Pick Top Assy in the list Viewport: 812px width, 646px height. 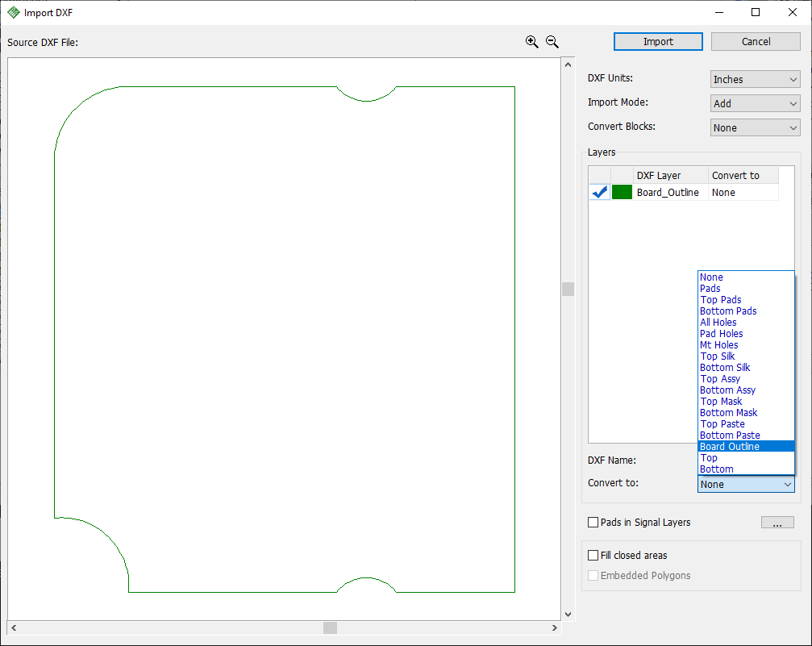click(746, 379)
